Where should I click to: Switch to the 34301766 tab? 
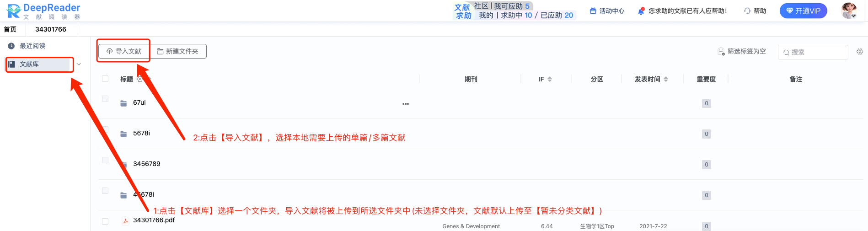click(51, 29)
